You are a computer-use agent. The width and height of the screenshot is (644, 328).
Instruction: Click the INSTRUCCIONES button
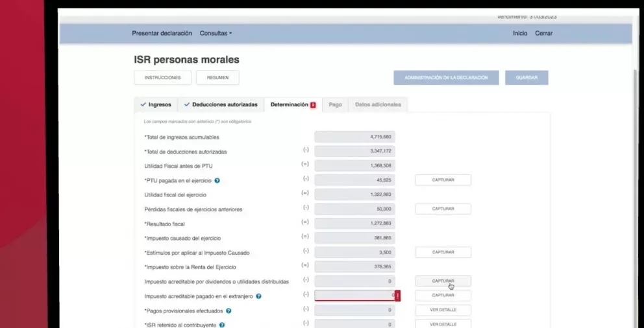coord(163,78)
